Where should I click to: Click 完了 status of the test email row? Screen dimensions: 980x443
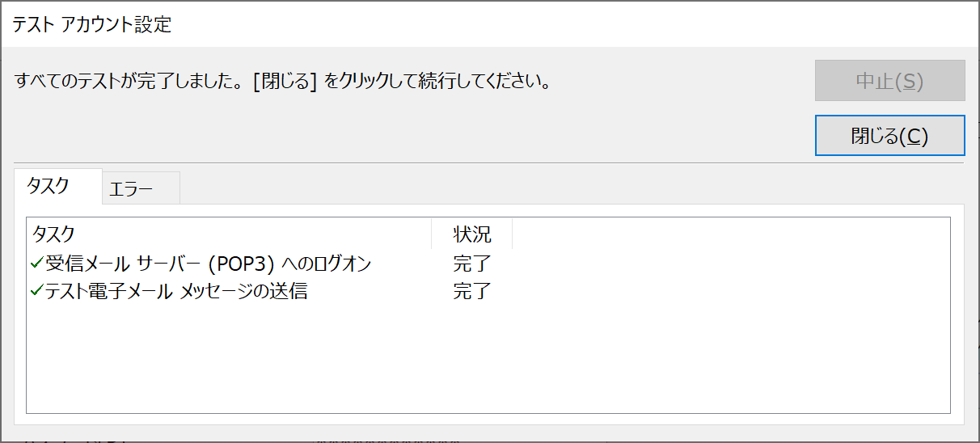472,290
